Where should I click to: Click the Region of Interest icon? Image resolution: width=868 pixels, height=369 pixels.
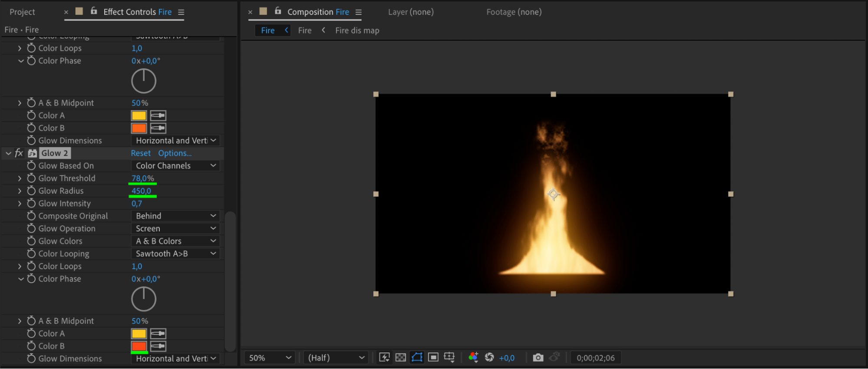(433, 357)
